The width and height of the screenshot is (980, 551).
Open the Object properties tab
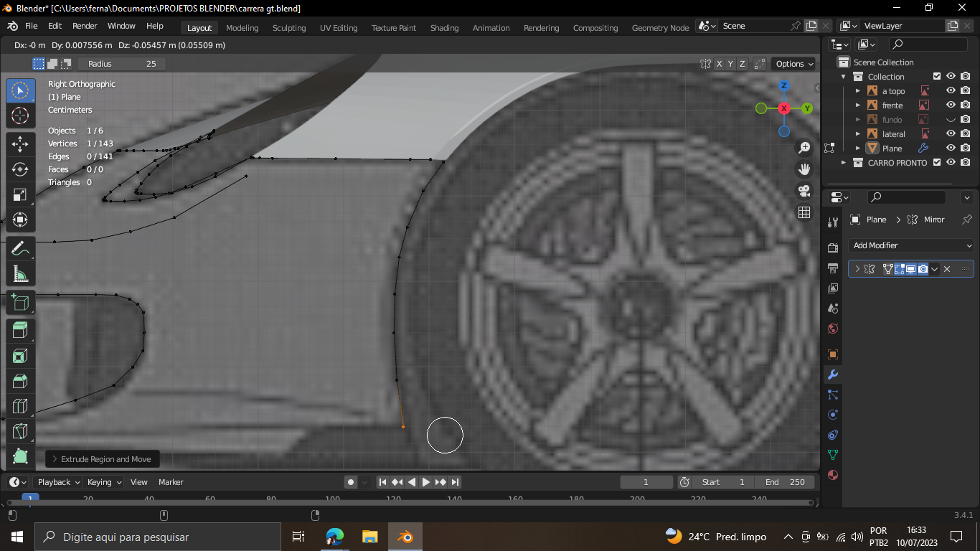(833, 354)
